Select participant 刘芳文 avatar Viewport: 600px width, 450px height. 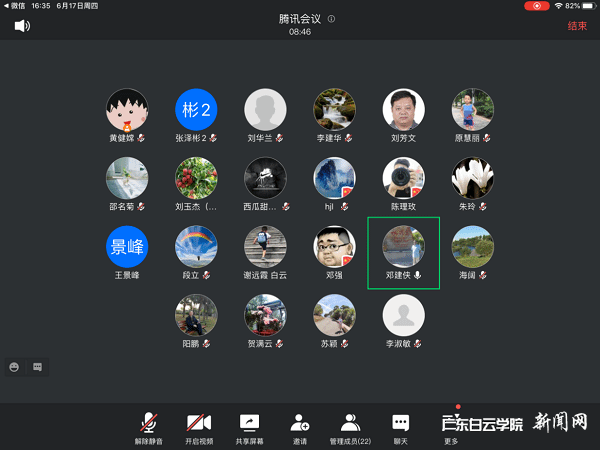(404, 109)
